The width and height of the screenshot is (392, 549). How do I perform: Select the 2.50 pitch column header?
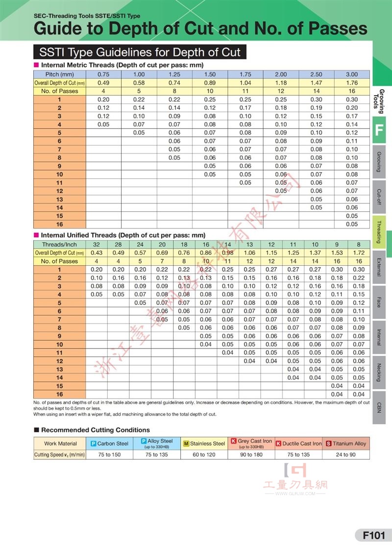(x=317, y=74)
